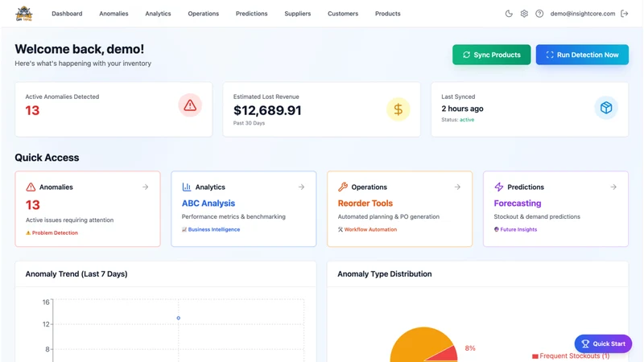Click 'Active issues requiring attention' text

pos(70,220)
